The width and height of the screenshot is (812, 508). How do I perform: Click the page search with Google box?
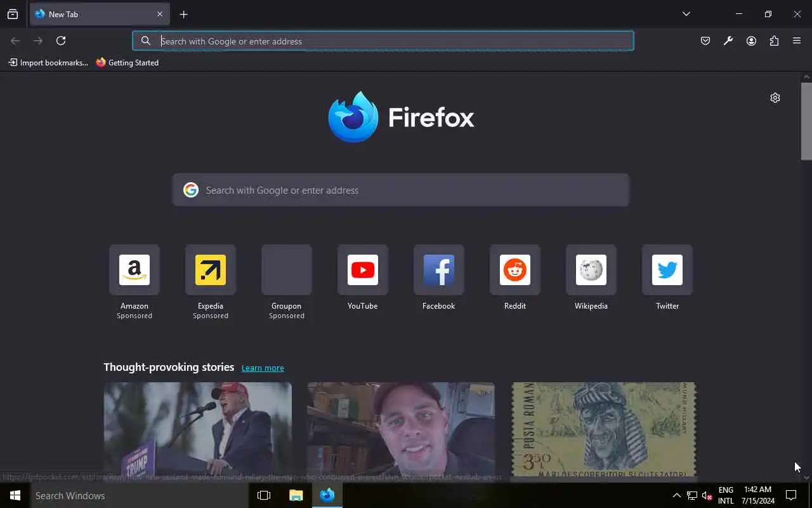401,190
